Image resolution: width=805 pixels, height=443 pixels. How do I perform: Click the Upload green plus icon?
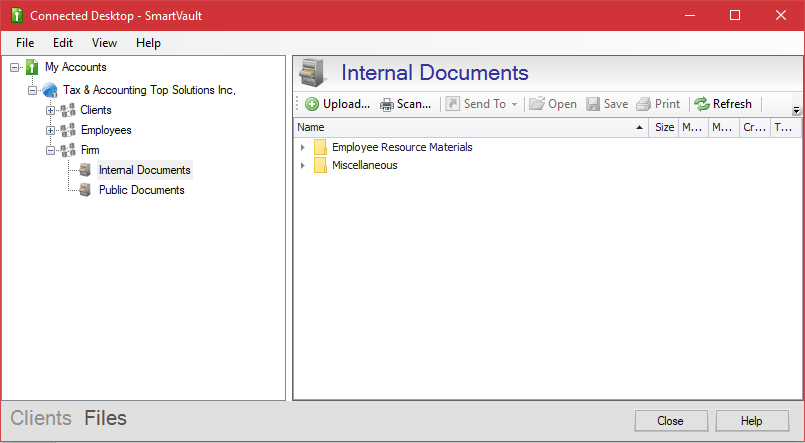[x=312, y=104]
